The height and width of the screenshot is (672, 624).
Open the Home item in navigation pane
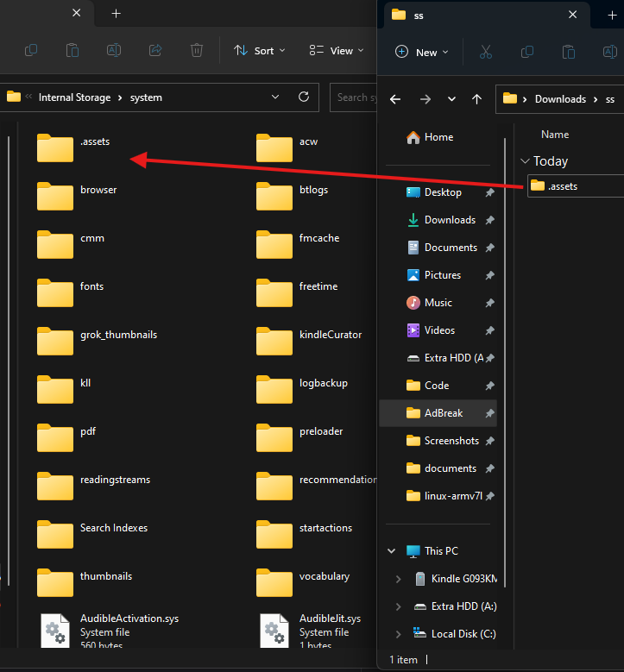coord(438,137)
